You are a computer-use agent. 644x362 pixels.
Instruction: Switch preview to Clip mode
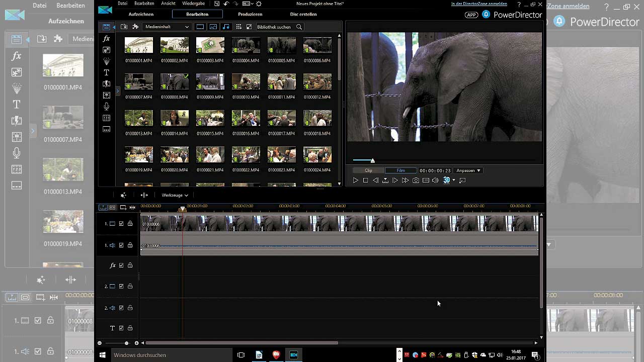point(368,170)
